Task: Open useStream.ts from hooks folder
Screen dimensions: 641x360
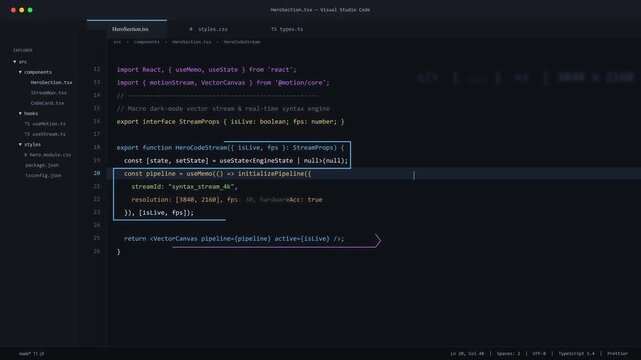Action: pos(49,134)
